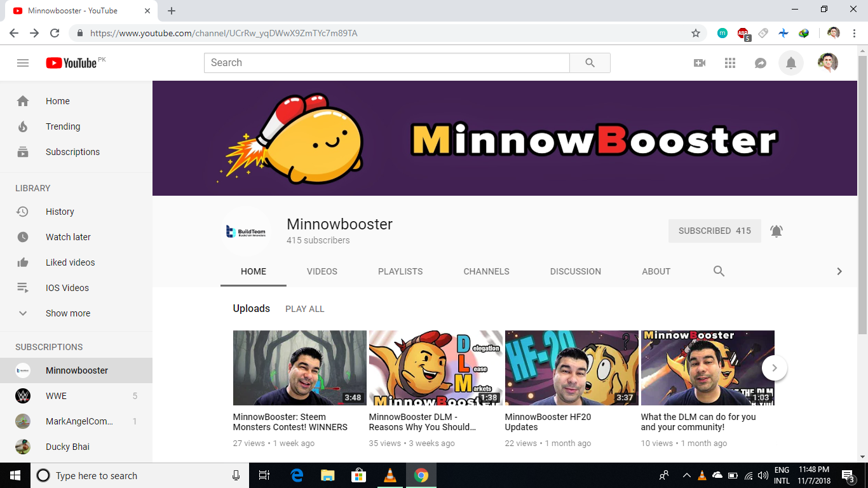
Task: Open Windows Start menu
Action: (x=15, y=475)
